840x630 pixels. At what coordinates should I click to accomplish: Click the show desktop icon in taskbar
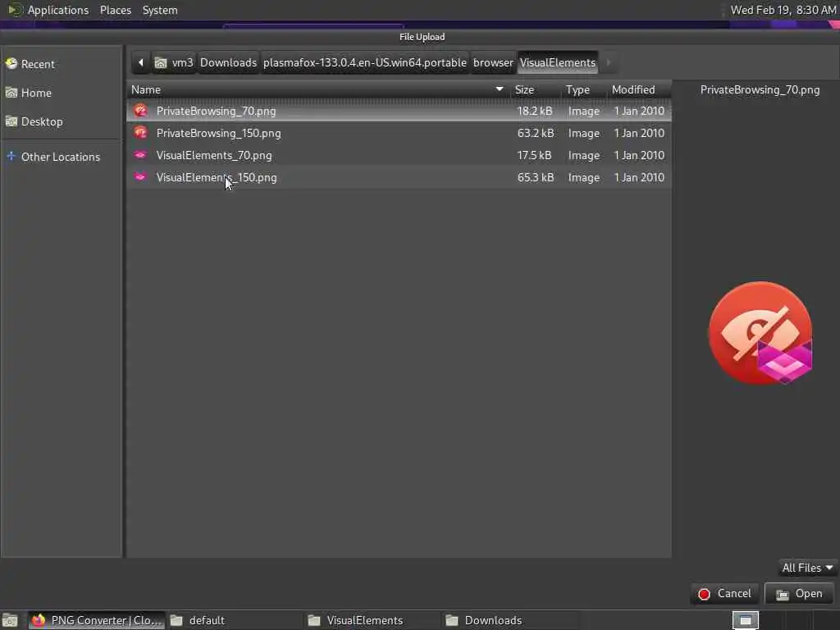(10, 620)
